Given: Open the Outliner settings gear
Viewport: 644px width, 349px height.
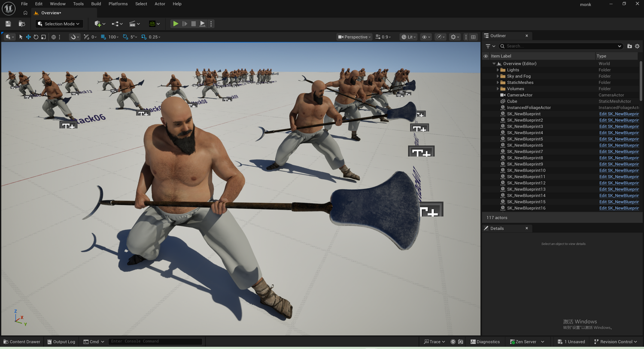Looking at the screenshot, I should click(637, 46).
